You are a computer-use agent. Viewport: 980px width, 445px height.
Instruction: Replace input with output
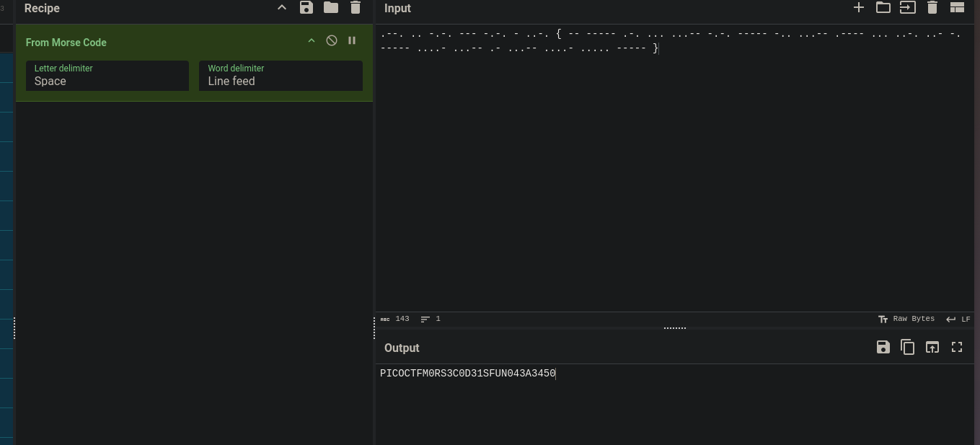pos(932,348)
